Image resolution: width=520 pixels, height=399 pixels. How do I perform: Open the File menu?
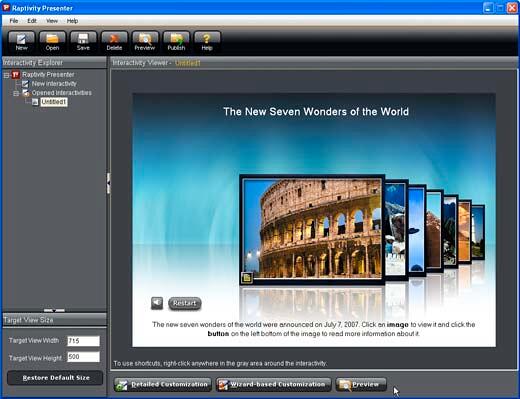point(14,21)
